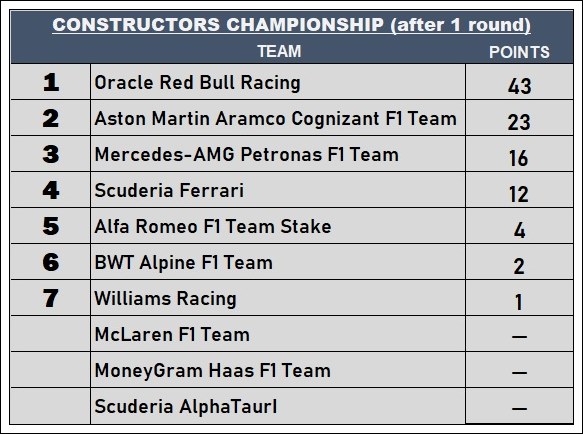This screenshot has width=583, height=434.
Task: Click the 16 points cell for Mercedes
Action: pyautogui.click(x=519, y=154)
